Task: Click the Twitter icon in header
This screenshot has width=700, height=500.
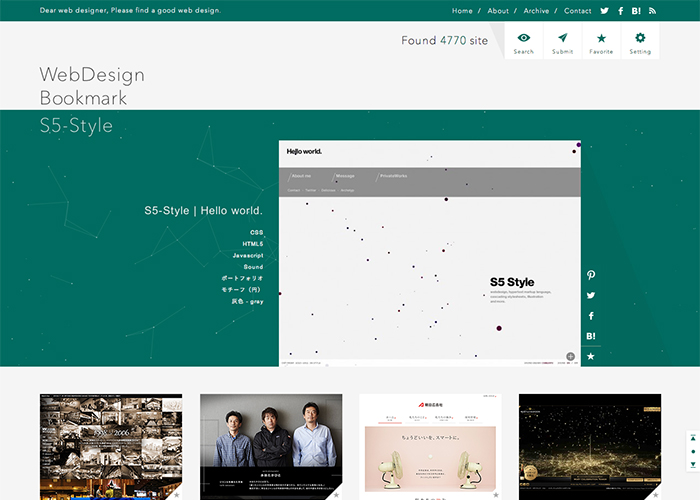Action: click(x=604, y=11)
